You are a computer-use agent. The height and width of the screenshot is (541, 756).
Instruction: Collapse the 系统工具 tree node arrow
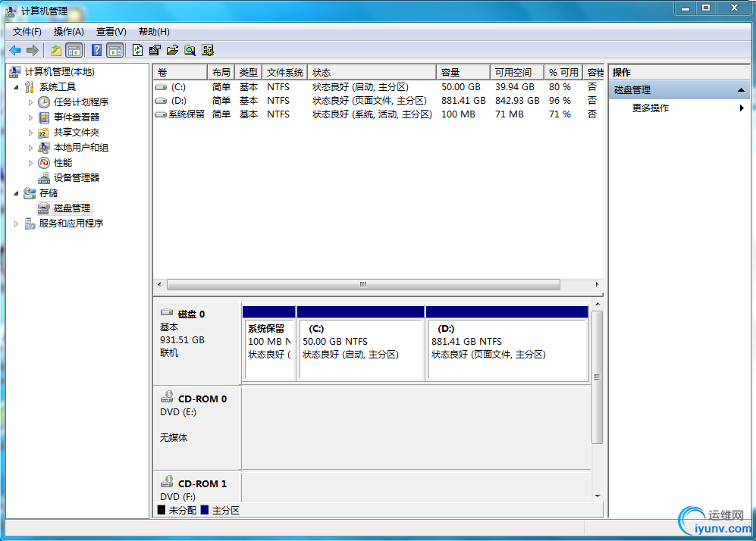coord(17,87)
